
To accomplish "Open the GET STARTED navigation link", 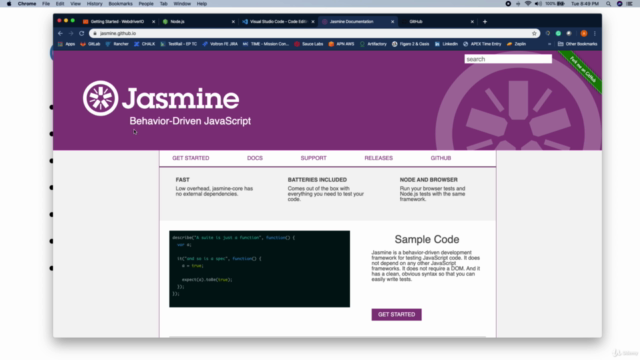I will click(191, 158).
